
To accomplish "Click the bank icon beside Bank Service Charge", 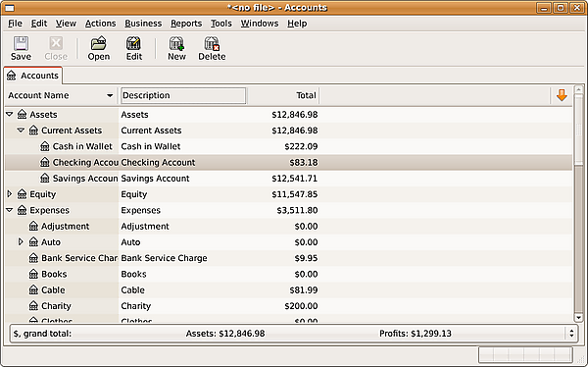I will (x=33, y=258).
